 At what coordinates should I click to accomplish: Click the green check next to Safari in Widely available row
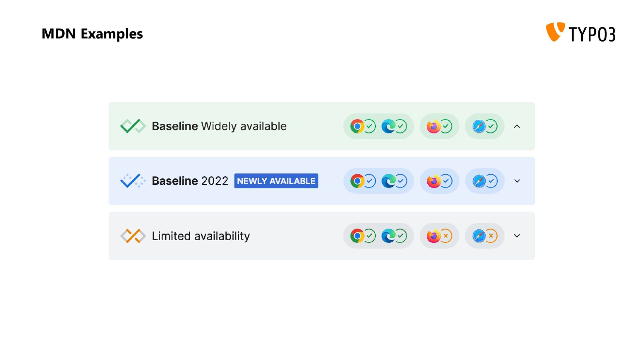pyautogui.click(x=491, y=126)
